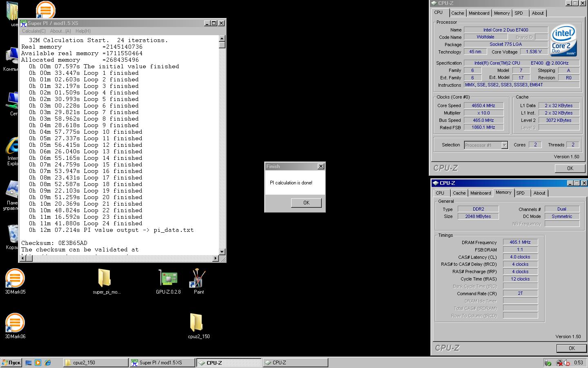
Task: Click the Checksum: 0E3B65AD line
Action: [54, 243]
